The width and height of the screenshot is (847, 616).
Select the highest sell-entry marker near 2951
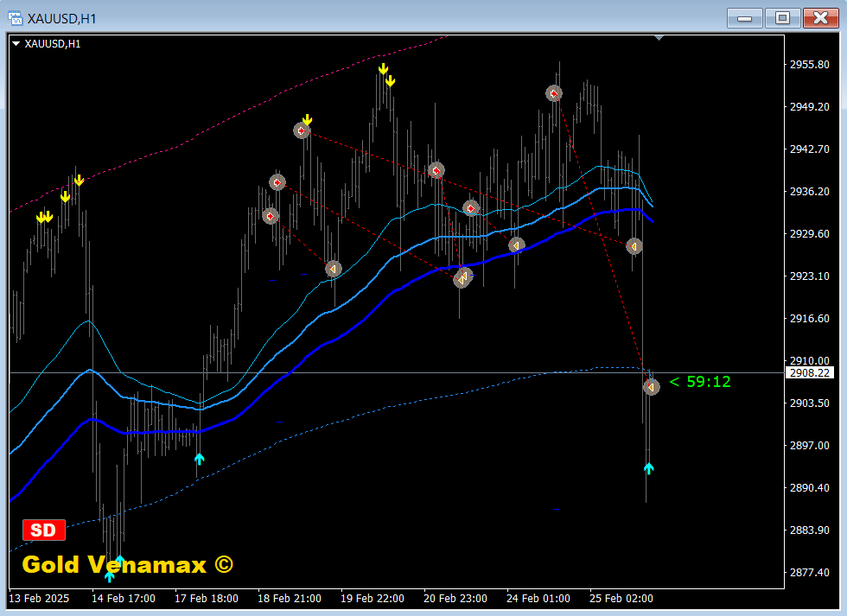(554, 94)
